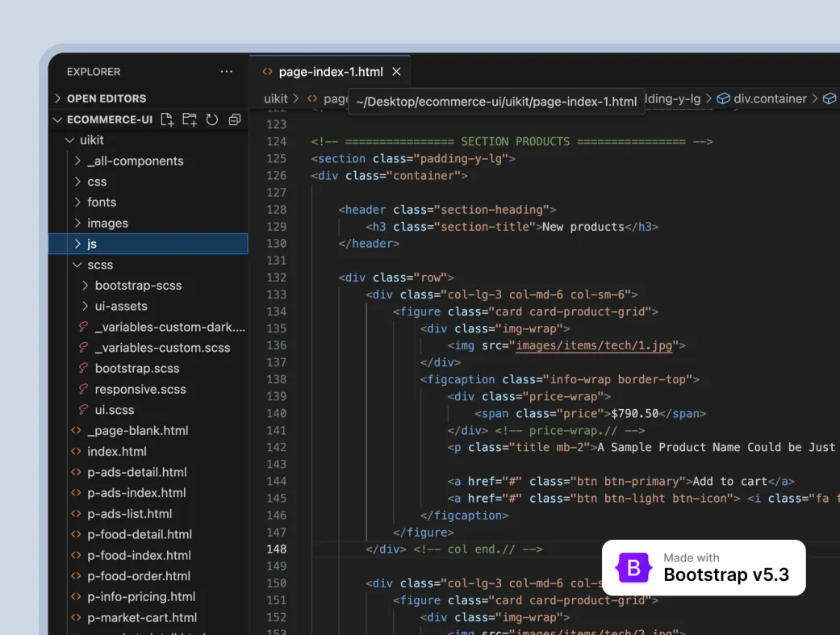
Task: Click the New File icon in Explorer
Action: 167,119
